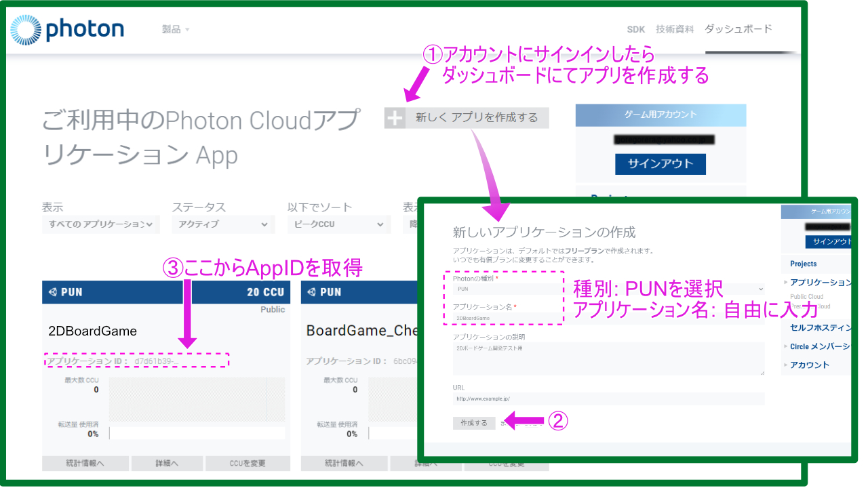Open the ピークCCU sort dropdown

click(339, 224)
